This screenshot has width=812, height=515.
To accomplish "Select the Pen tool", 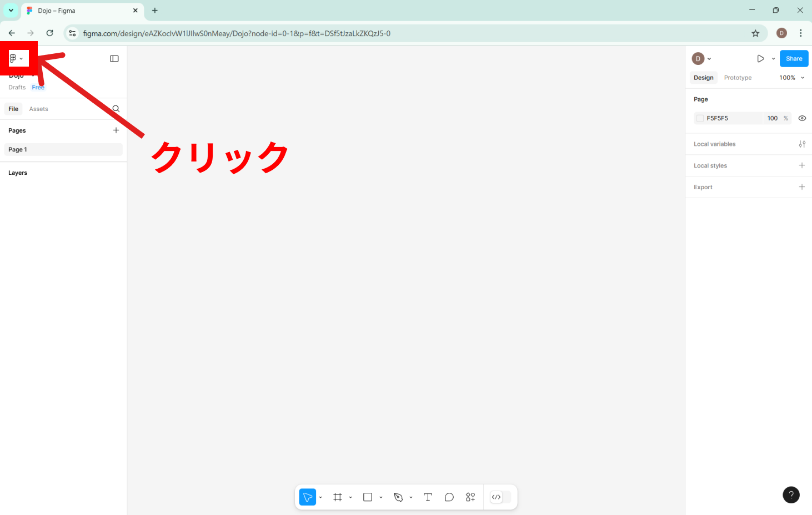I will [x=398, y=497].
